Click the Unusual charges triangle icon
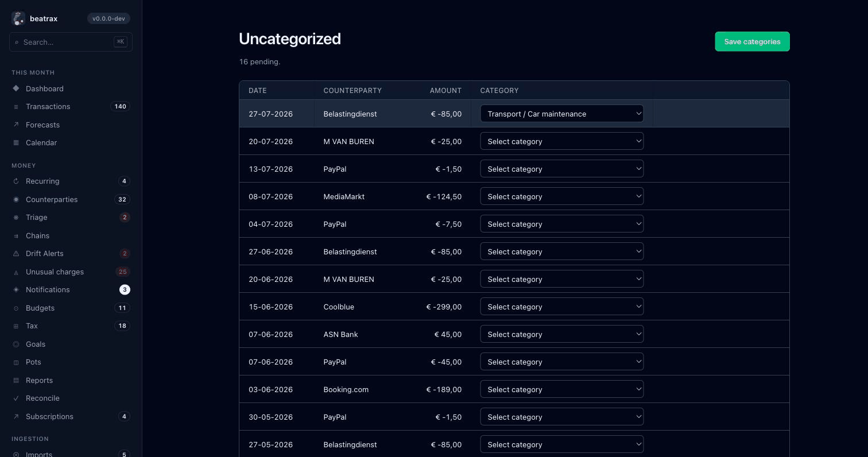 click(x=16, y=272)
